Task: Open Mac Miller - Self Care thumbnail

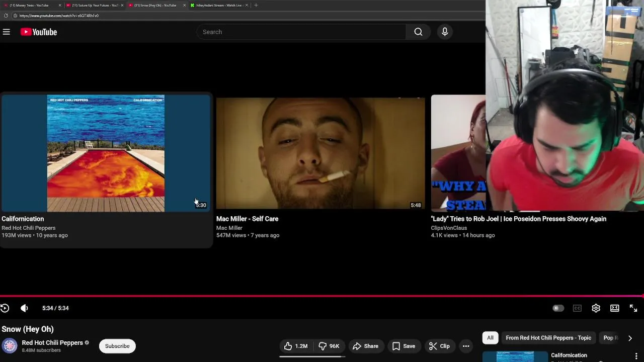Action: click(320, 153)
